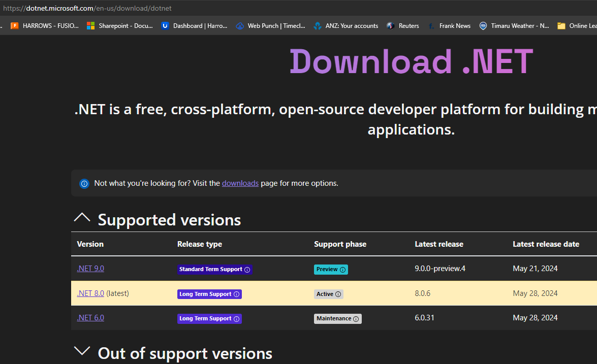Click the Out of support versions heading
The width and height of the screenshot is (597, 364).
coord(185,353)
